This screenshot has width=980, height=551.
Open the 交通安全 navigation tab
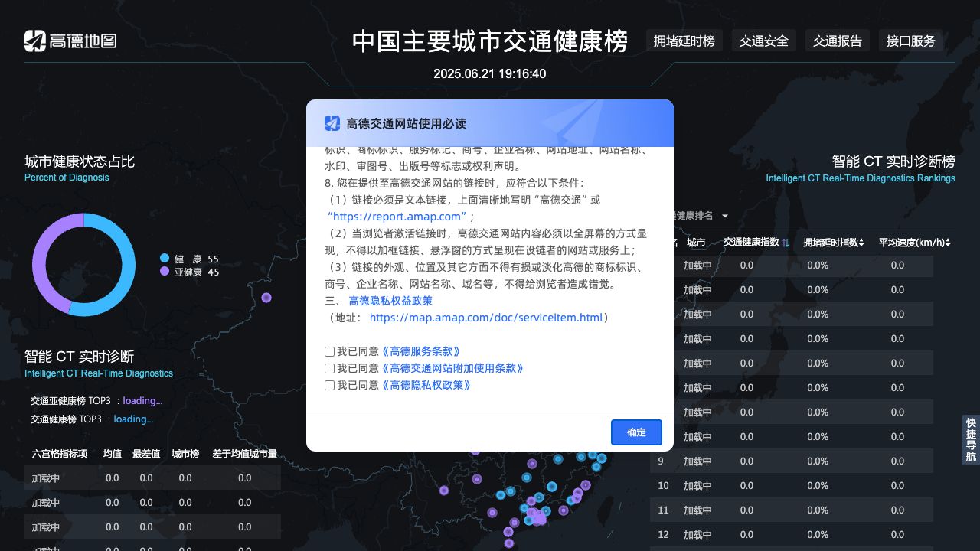[763, 41]
